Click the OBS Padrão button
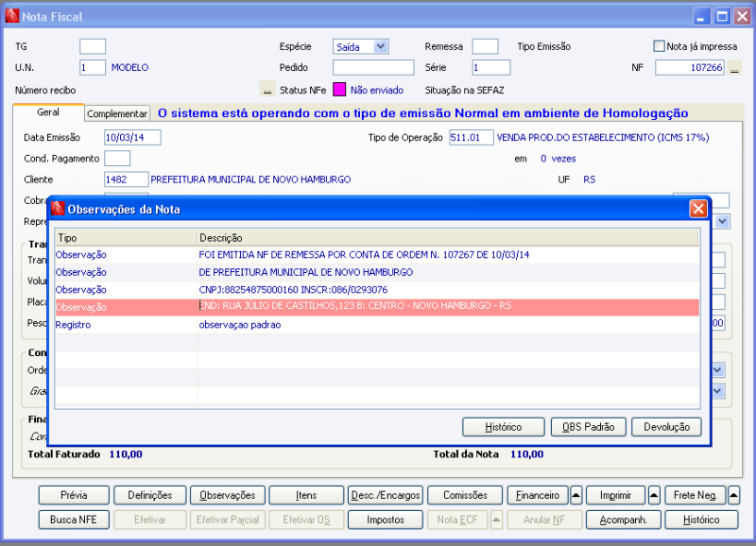756x546 pixels. click(588, 427)
